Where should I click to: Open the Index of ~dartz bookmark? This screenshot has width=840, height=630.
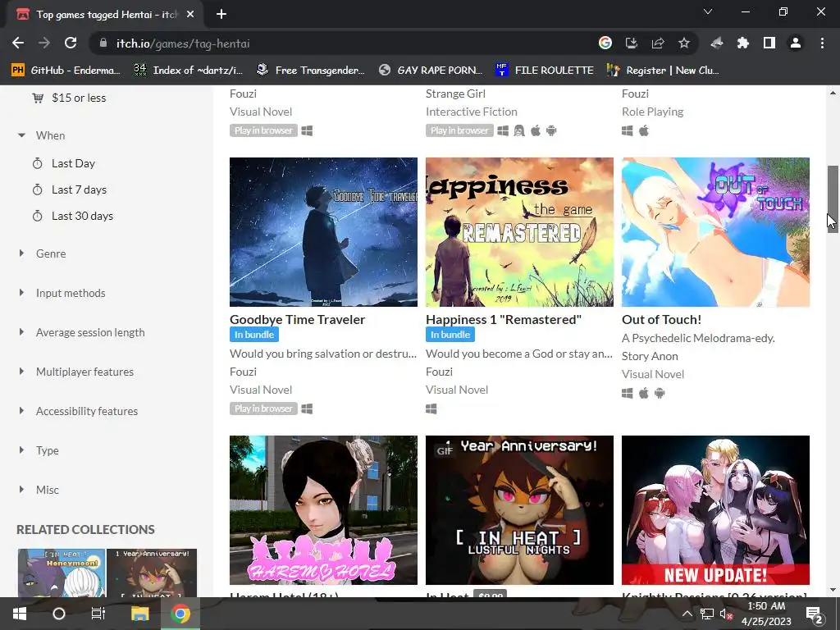(x=188, y=71)
